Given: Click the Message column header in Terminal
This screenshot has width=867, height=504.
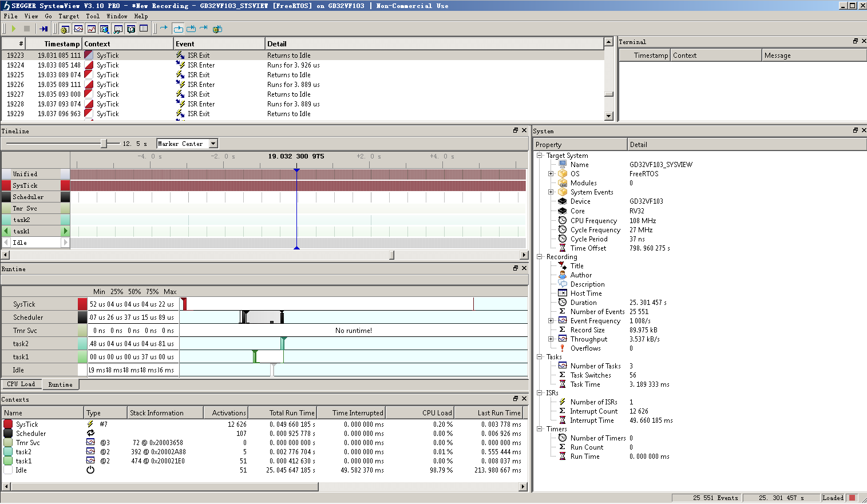Looking at the screenshot, I should tap(814, 55).
